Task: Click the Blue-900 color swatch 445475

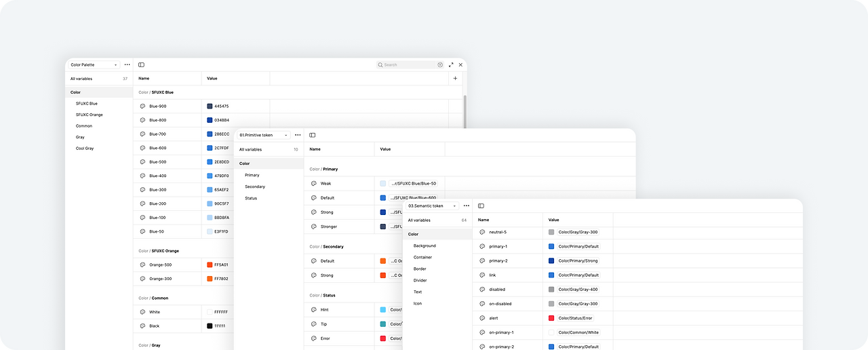Action: (210, 106)
